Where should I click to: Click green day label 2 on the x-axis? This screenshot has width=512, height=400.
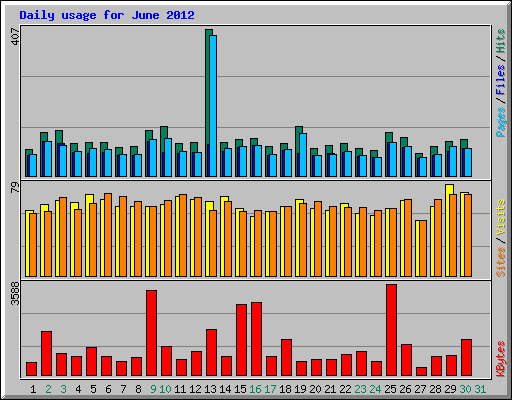point(48,389)
